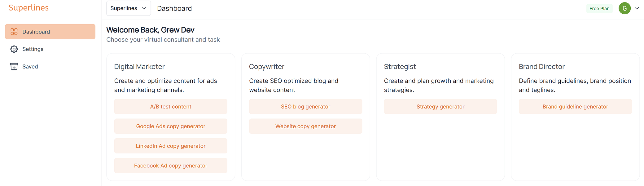Click the green G user avatar
Image resolution: width=644 pixels, height=186 pixels.
624,8
